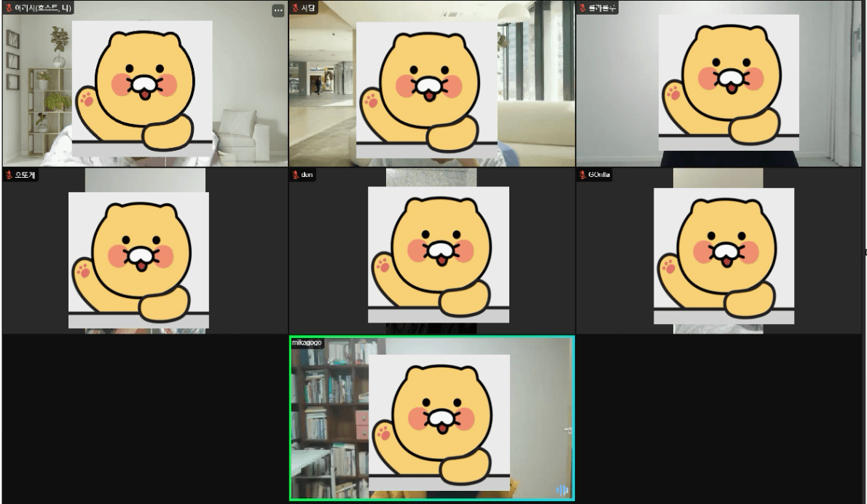Click muted mic icon on the top-right tile
Screen dimensions: 867x504
[x=583, y=8]
